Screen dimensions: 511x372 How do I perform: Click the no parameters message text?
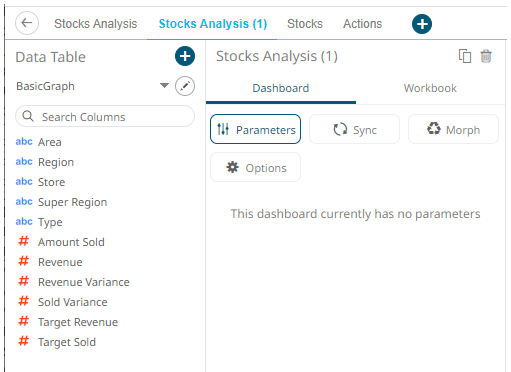click(355, 214)
